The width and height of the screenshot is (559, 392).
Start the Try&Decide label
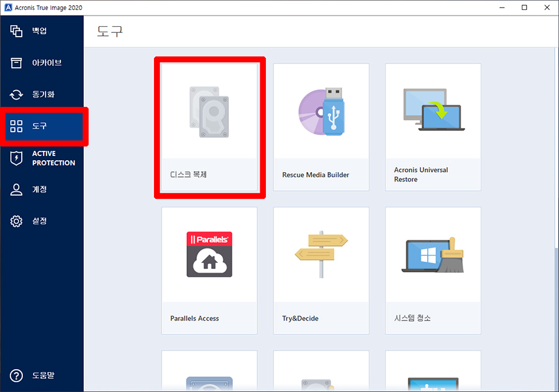click(300, 318)
